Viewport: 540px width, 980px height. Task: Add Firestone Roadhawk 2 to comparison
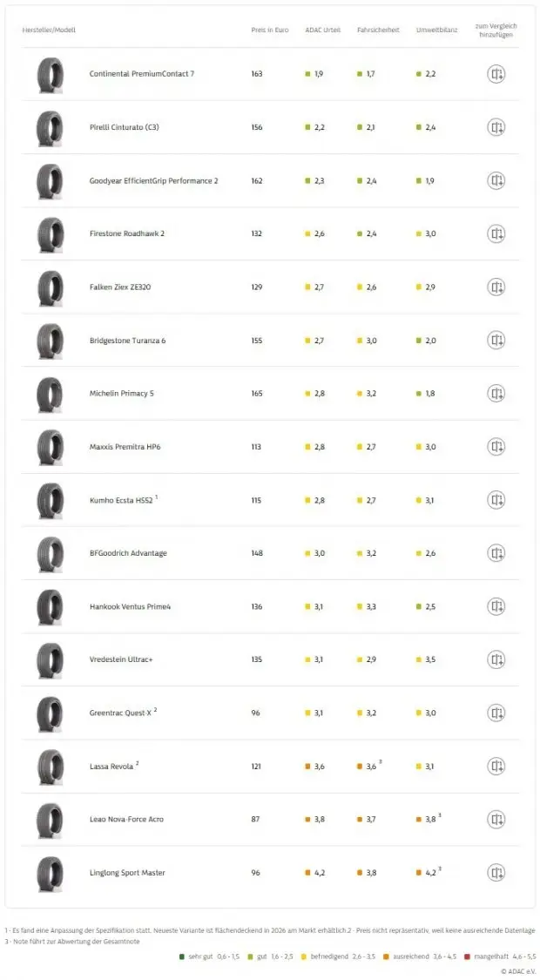[496, 233]
